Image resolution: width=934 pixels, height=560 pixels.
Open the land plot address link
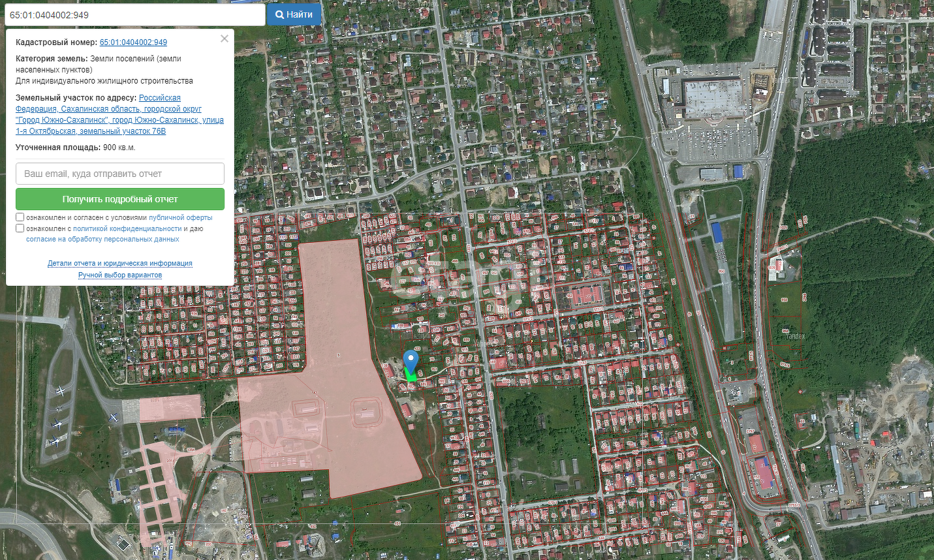point(119,114)
